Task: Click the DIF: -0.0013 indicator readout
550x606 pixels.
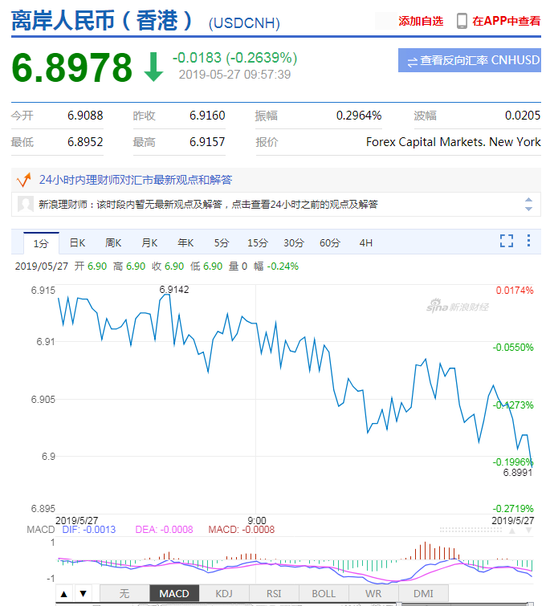Action: (89, 529)
